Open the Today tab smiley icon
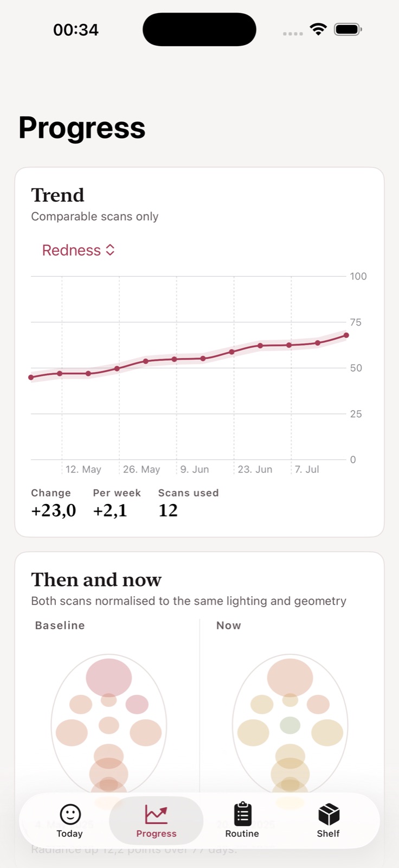Image resolution: width=399 pixels, height=868 pixels. click(70, 814)
